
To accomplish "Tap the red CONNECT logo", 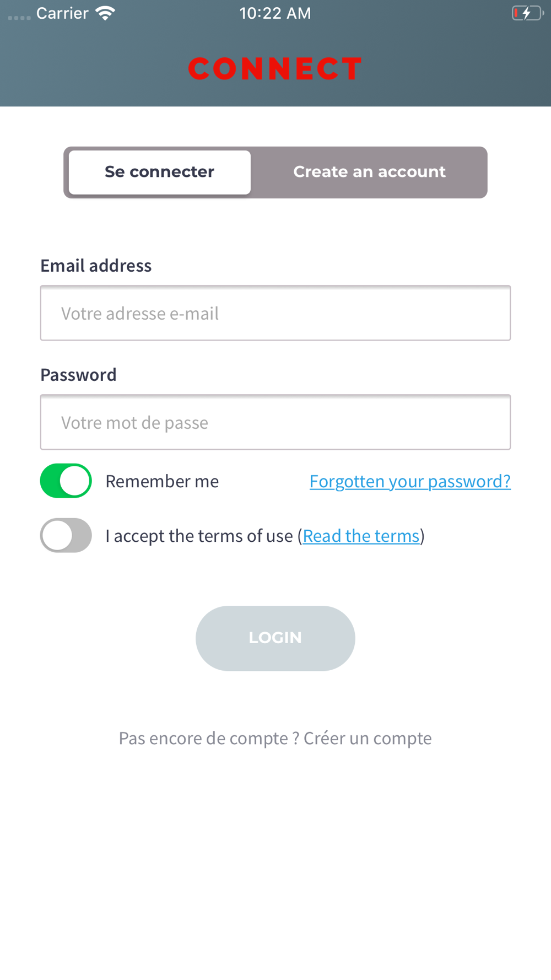I will pos(275,69).
